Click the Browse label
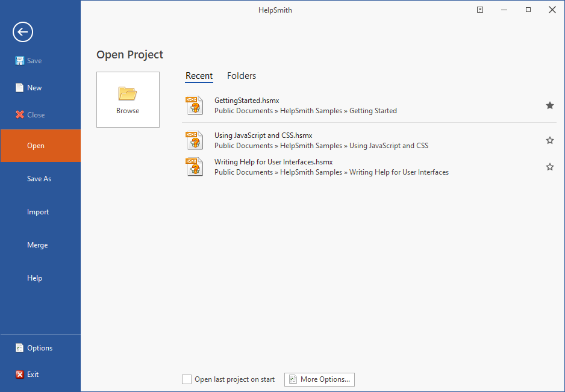Viewport: 565px width, 392px height. 128,111
